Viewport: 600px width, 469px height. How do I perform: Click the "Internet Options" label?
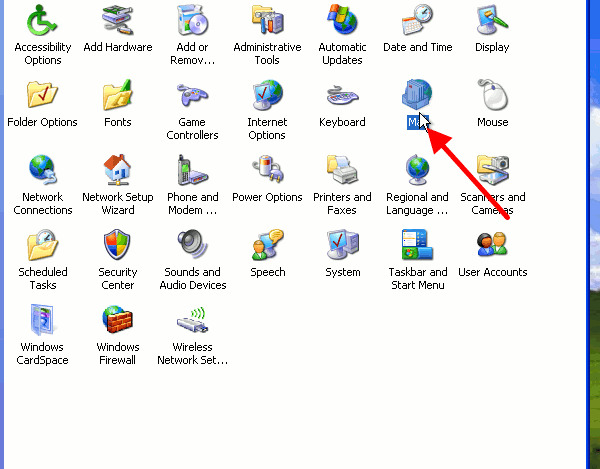[x=267, y=129]
